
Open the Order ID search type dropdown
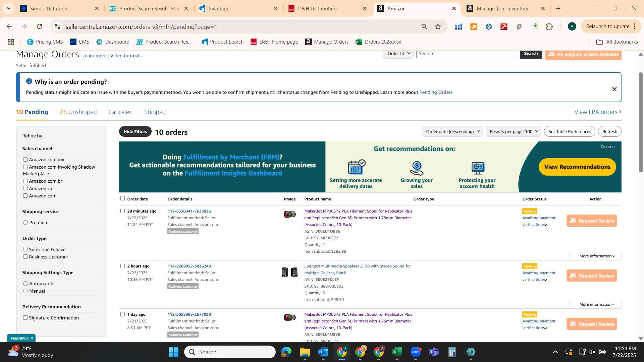point(398,54)
